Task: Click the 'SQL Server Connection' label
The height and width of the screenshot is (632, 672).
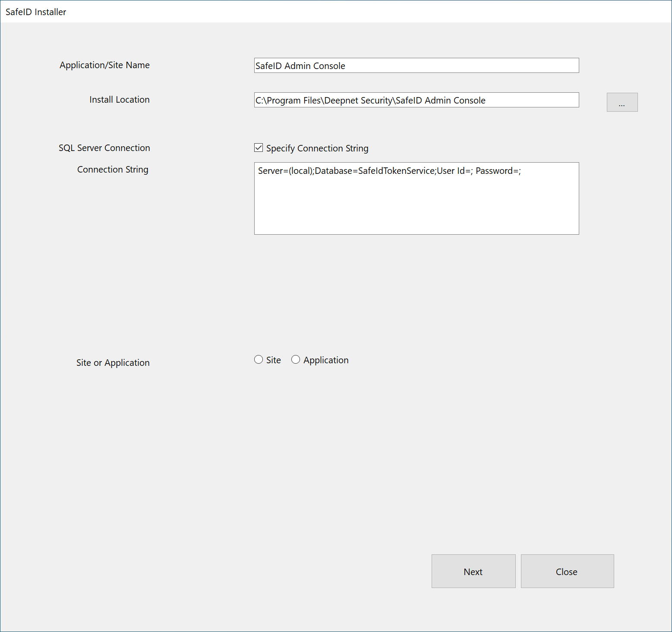Action: pyautogui.click(x=104, y=148)
